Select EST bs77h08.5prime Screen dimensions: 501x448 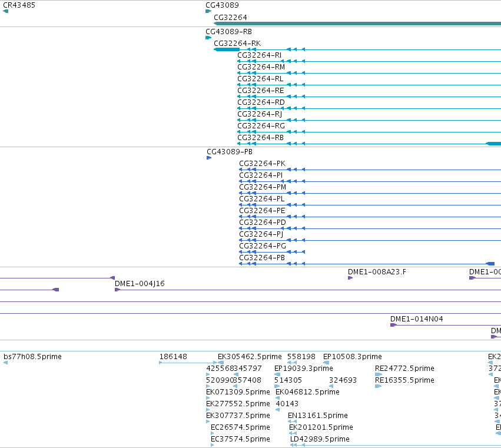tap(32, 357)
